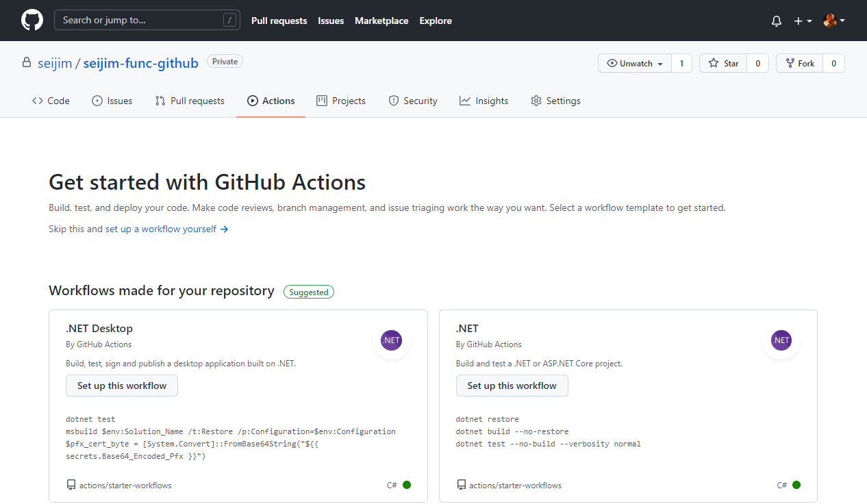Click the play icon on the Actions tab
This screenshot has height=504, width=867.
253,100
